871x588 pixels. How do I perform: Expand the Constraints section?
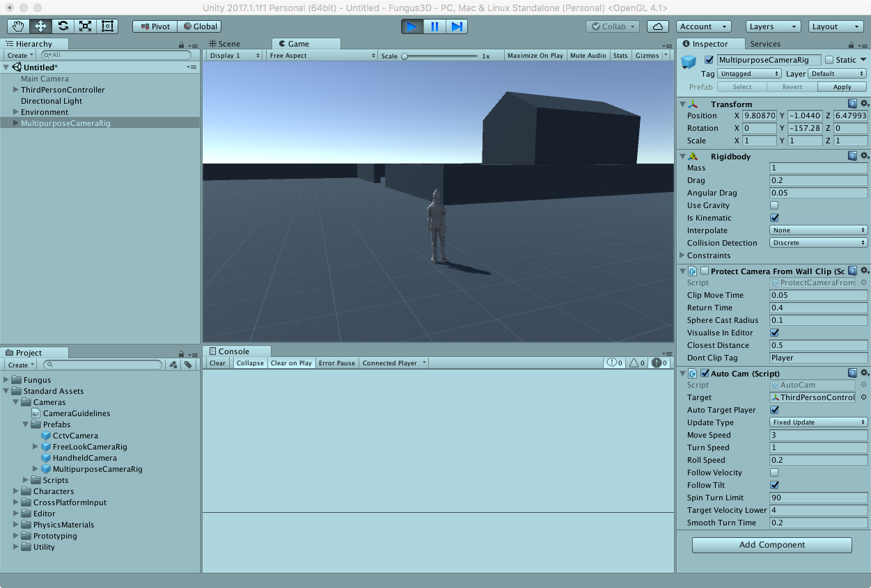(683, 255)
